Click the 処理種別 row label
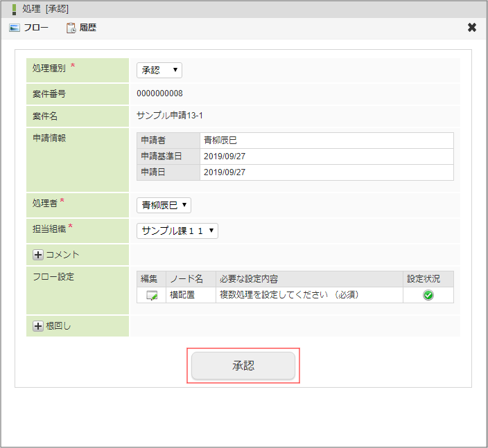 49,68
